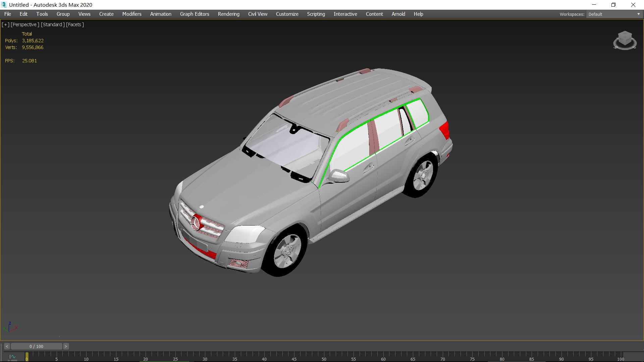
Task: Open the Rendering menu
Action: coord(228,14)
